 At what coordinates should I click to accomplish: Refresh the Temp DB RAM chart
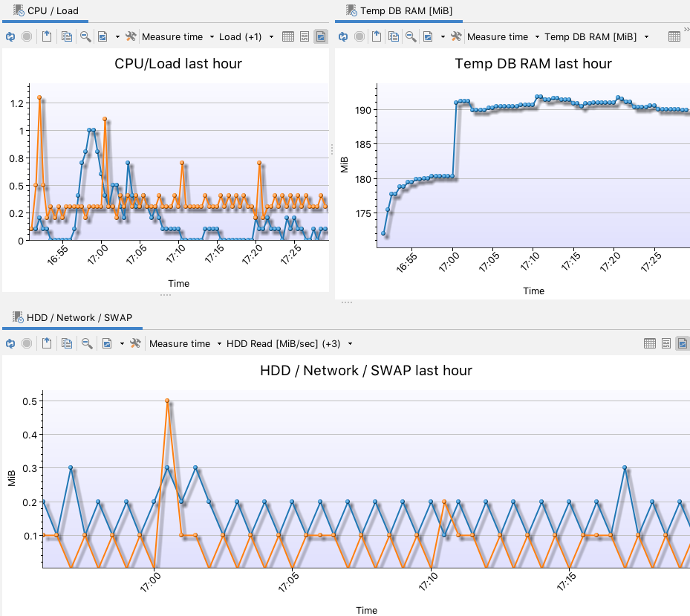[x=343, y=36]
